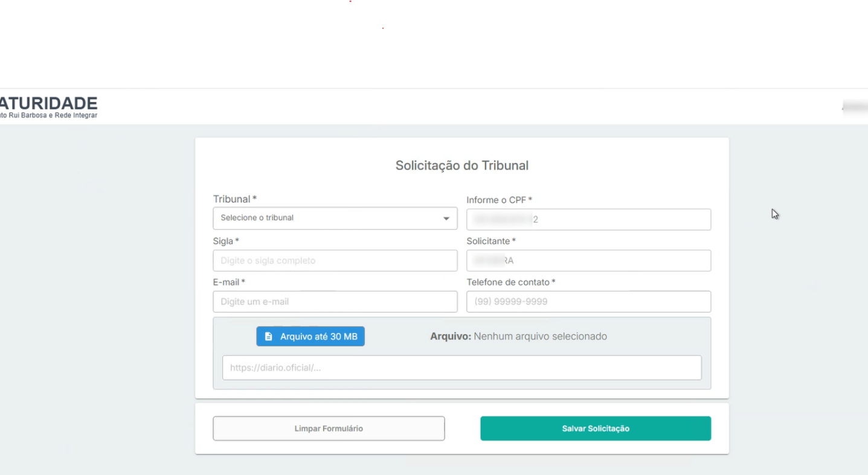Focus the Sigla text field
The image size is (868, 475).
335,261
